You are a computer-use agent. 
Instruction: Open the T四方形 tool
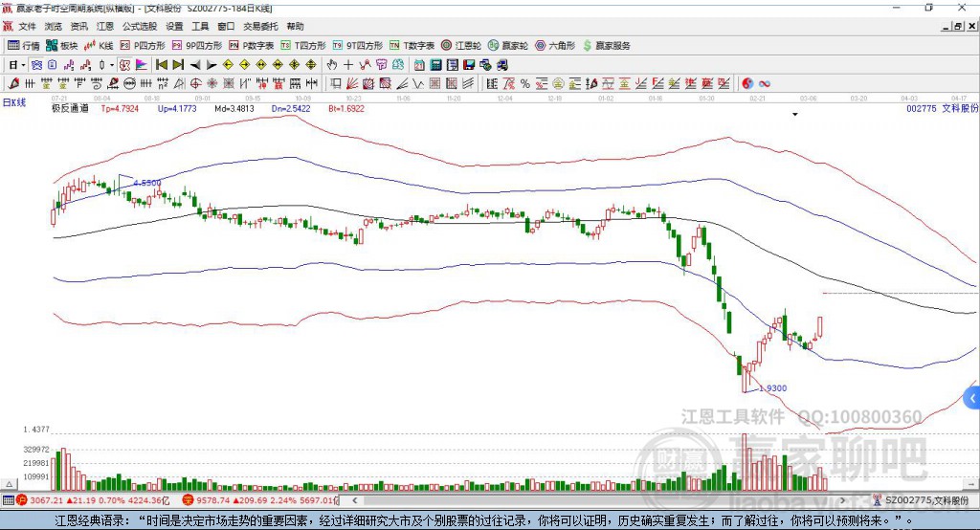(x=303, y=46)
